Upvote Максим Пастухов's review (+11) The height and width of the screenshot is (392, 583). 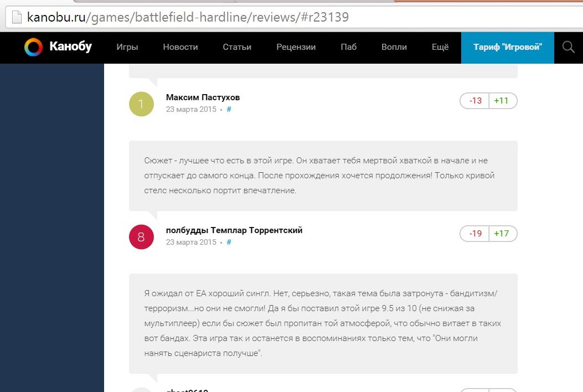pyautogui.click(x=502, y=100)
